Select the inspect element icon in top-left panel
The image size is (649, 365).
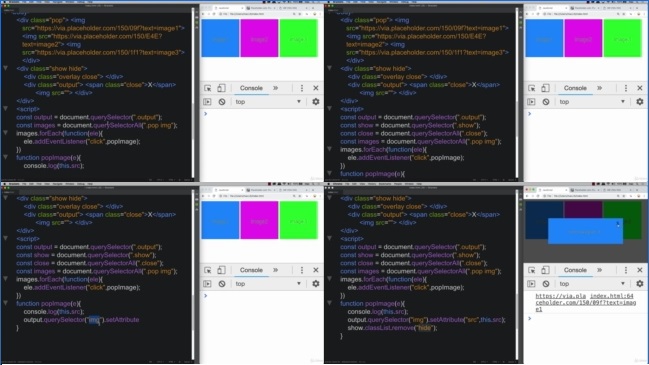(x=208, y=88)
